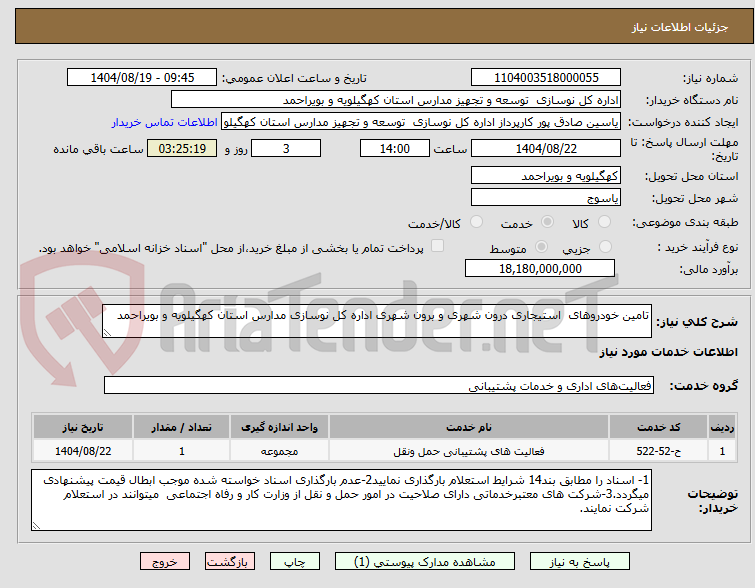Click the توضیحات خریدار notes textarea
This screenshot has width=755, height=588.
(x=341, y=500)
